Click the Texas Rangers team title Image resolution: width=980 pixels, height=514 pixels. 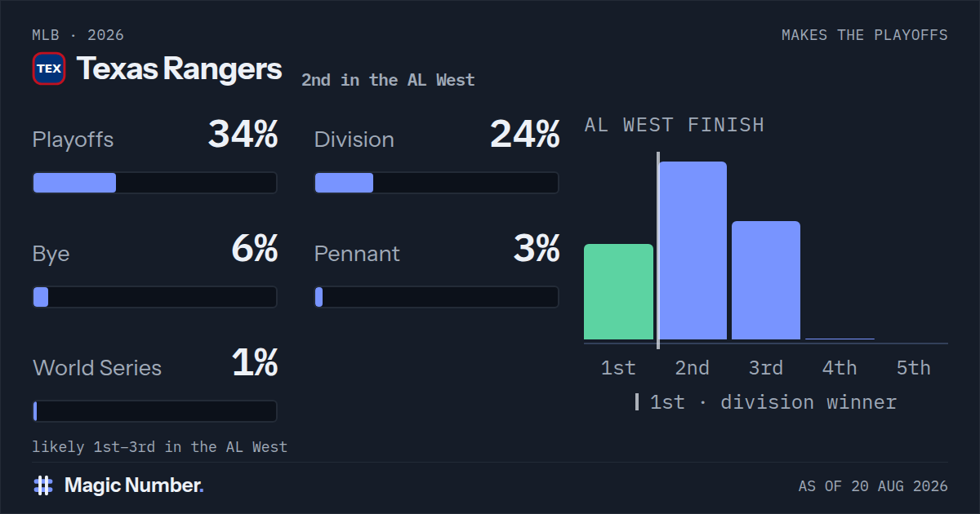180,69
